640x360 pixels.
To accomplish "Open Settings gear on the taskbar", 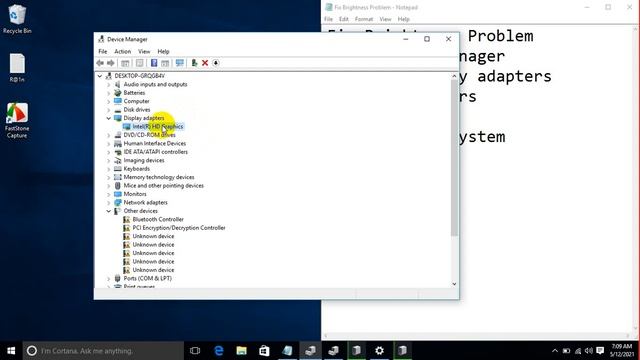I will point(379,351).
